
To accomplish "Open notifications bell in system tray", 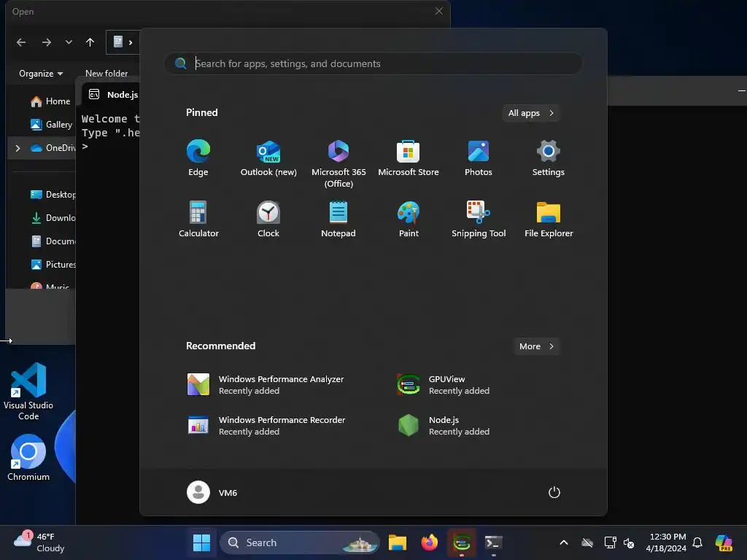I will pos(697,542).
